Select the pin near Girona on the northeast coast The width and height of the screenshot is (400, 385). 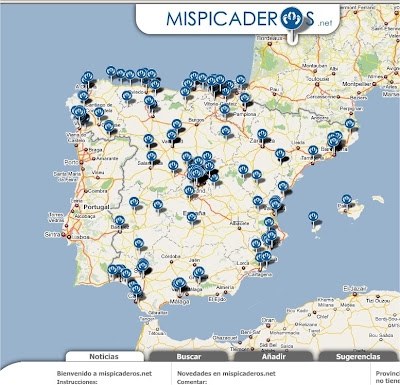pos(350,125)
